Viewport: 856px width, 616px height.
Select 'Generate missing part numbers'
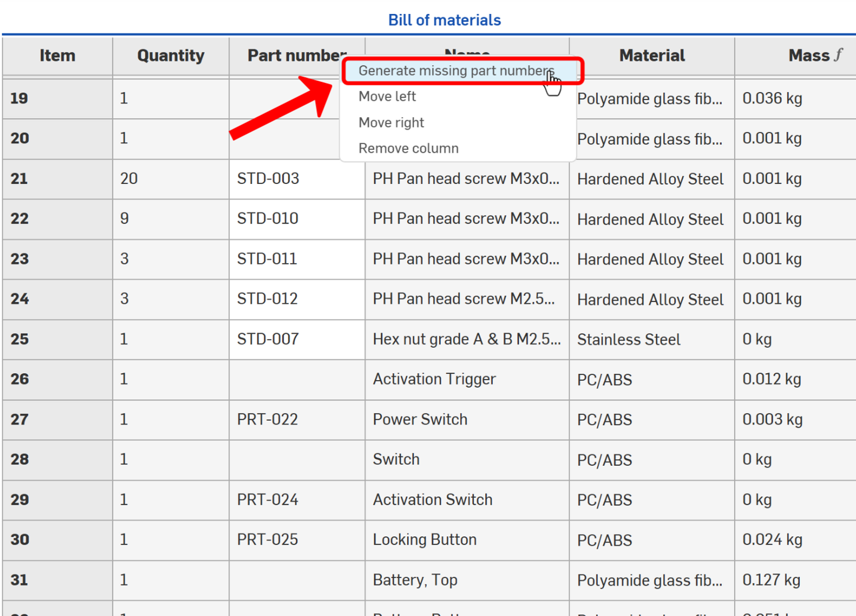pyautogui.click(x=457, y=70)
